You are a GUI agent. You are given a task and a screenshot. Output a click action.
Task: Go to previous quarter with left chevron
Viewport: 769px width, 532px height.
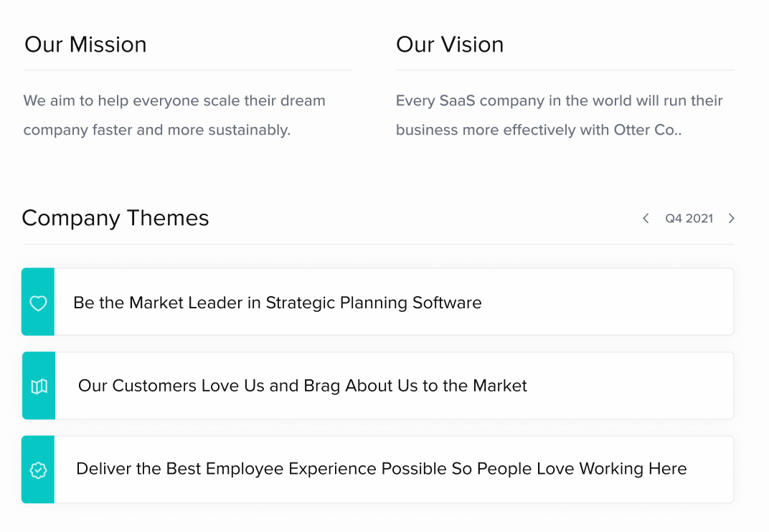coord(646,219)
